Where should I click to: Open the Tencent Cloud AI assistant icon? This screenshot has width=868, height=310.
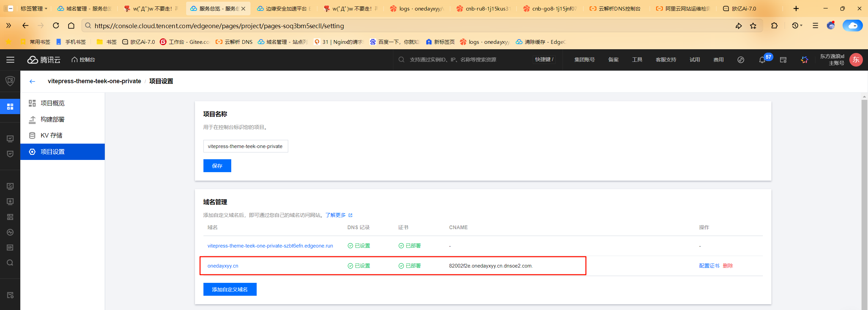pyautogui.click(x=804, y=60)
